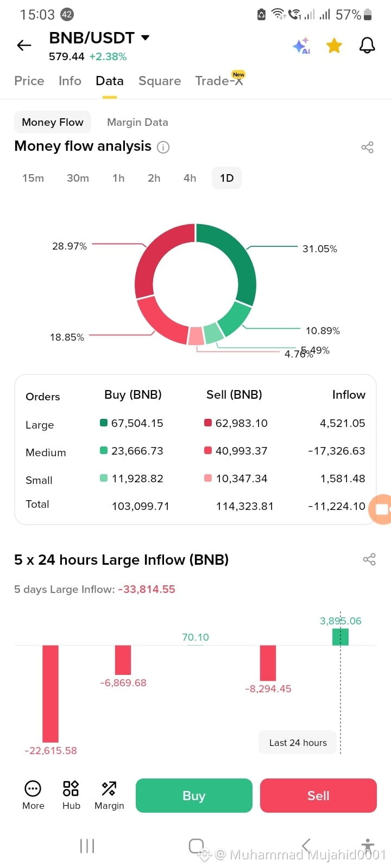Select the 4h timeframe
Screen dimensions: 391x868
click(190, 178)
